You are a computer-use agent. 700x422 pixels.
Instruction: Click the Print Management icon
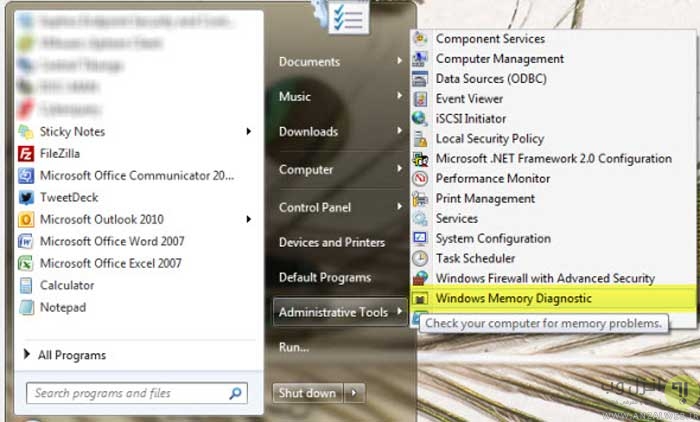click(x=420, y=199)
